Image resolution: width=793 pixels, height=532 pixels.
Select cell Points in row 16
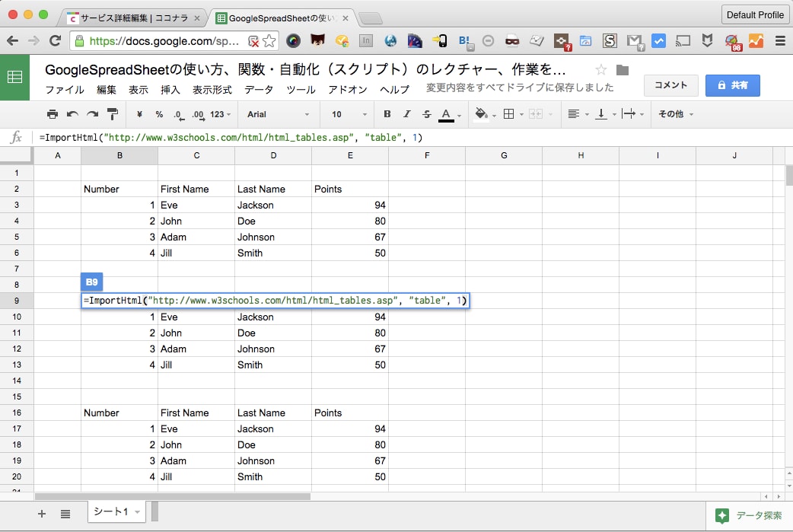(350, 413)
